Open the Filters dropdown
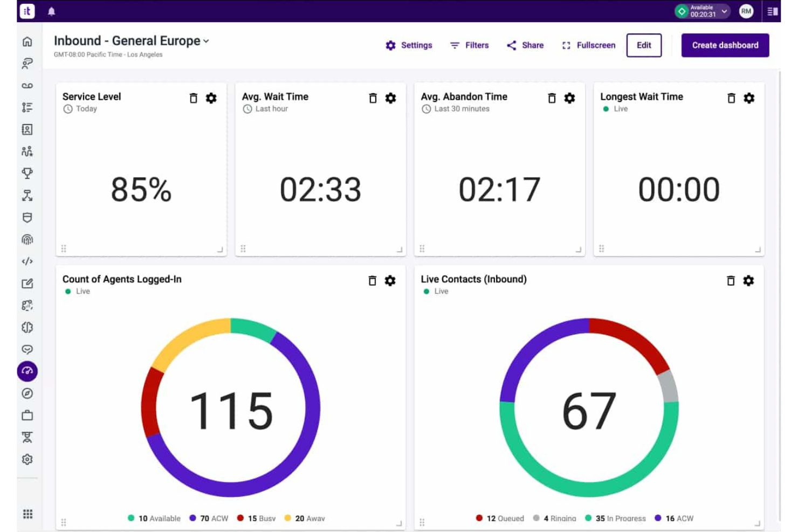 click(x=469, y=45)
